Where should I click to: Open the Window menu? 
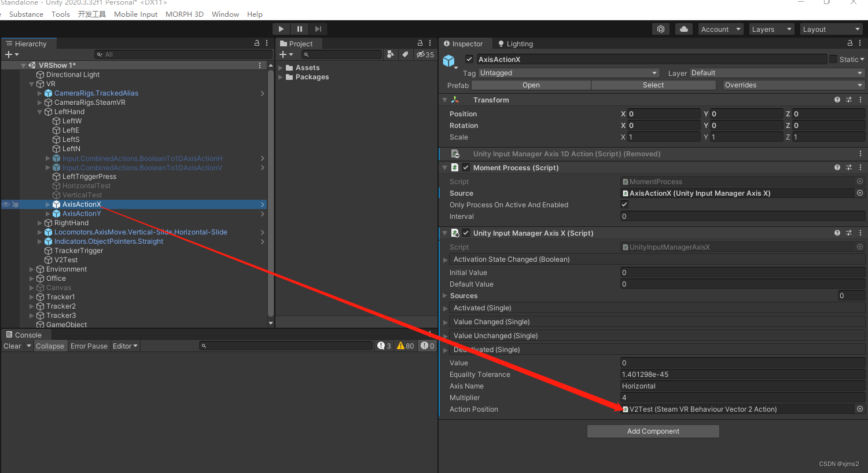pos(225,14)
